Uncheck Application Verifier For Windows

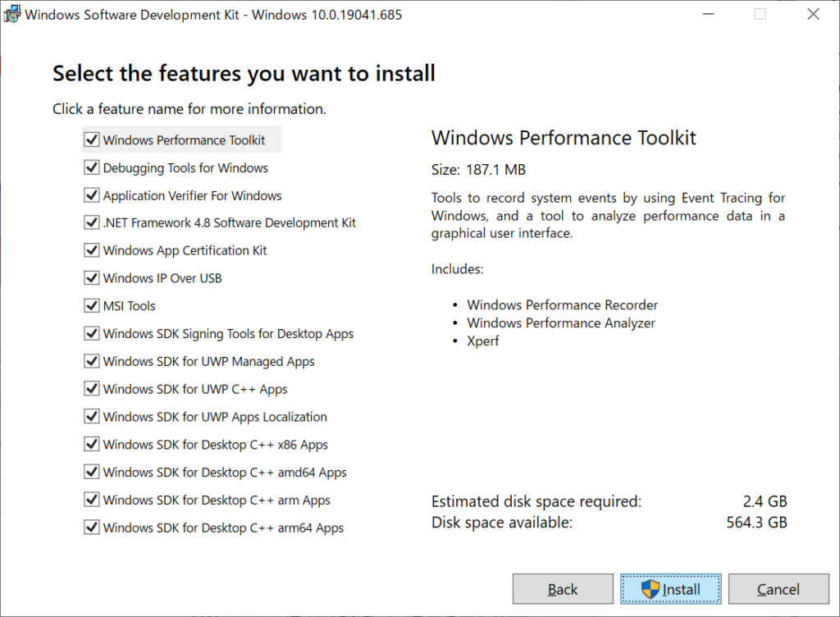pos(91,194)
